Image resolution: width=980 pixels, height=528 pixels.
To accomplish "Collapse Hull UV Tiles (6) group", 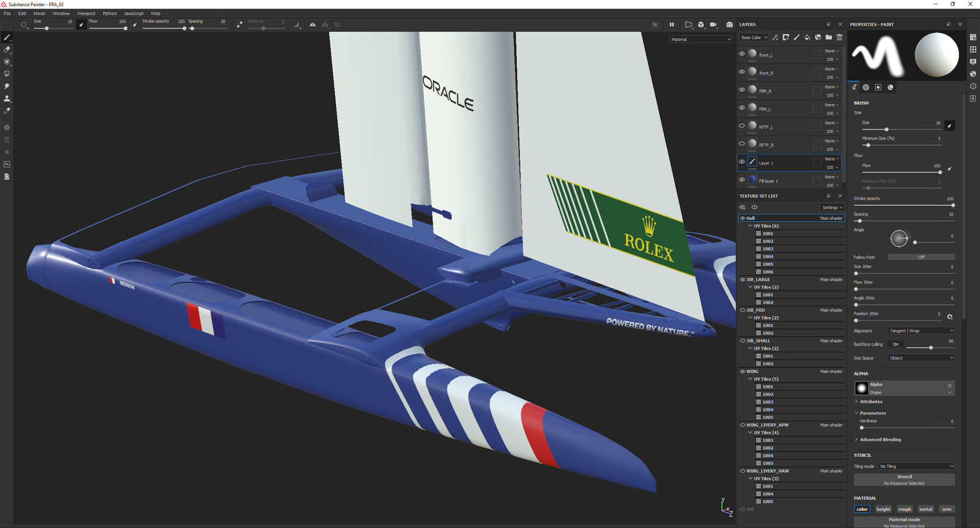I will 750,226.
